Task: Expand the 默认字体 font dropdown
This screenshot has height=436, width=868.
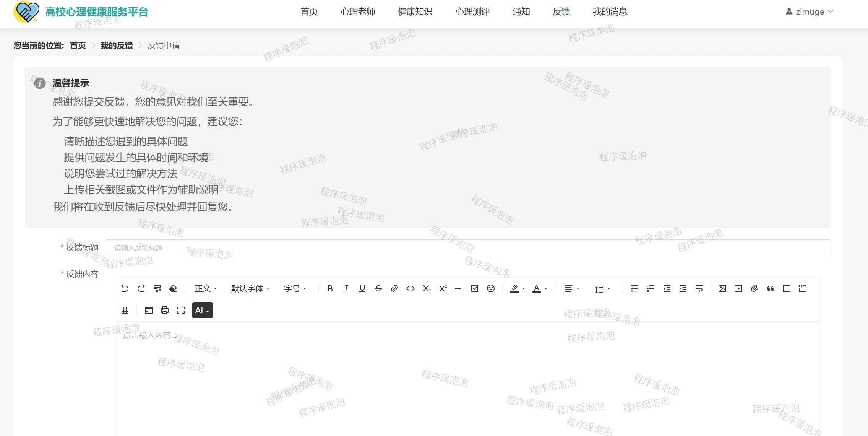Action: tap(250, 288)
